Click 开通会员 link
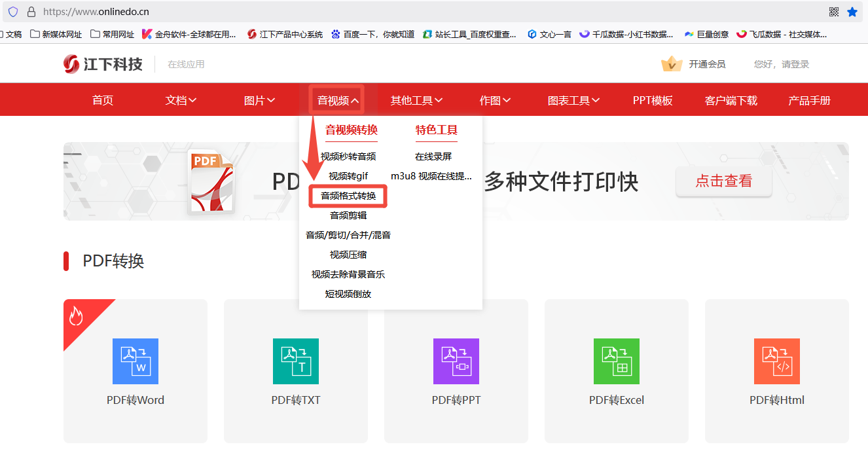This screenshot has width=868, height=453. 707,64
